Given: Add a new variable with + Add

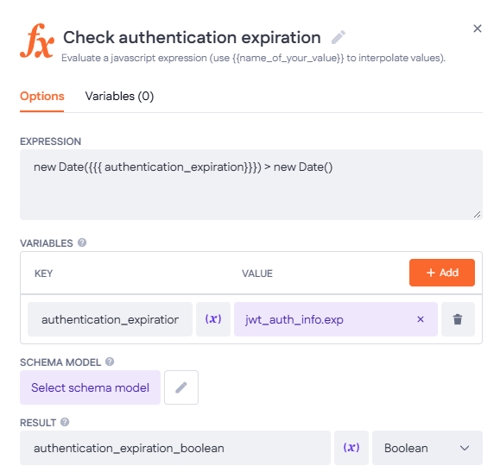Looking at the screenshot, I should point(442,273).
